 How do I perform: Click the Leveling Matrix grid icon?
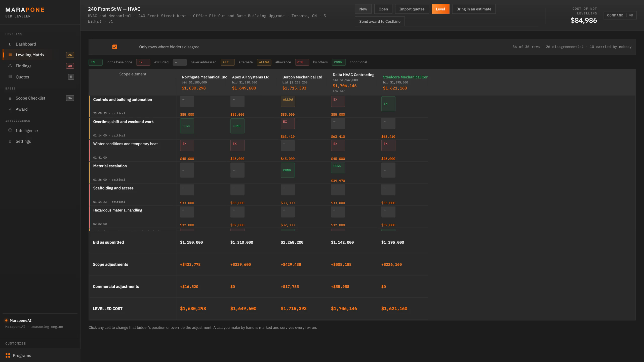coord(10,55)
